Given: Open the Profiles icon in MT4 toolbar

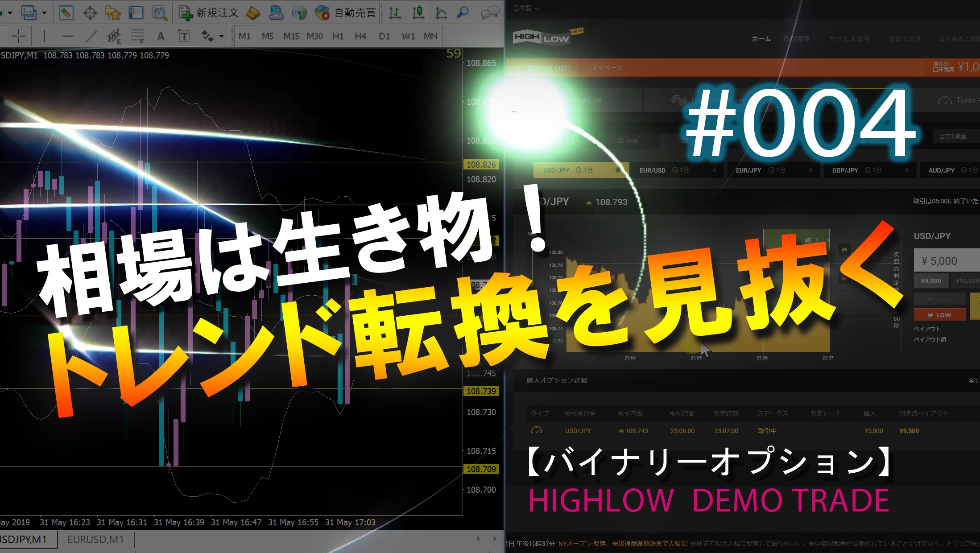Looking at the screenshot, I should tap(29, 12).
